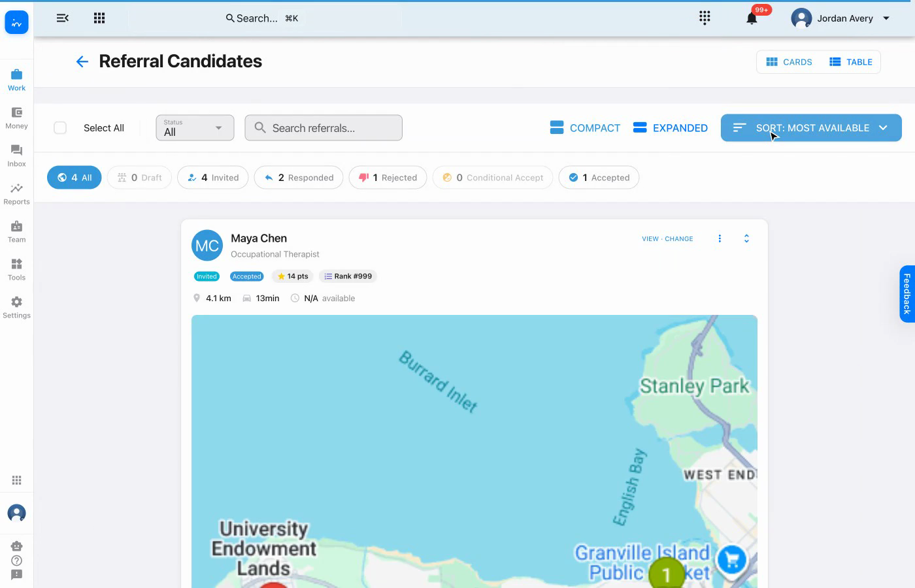Viewport: 915px width, 588px height.
Task: Switch to Cards layout
Action: coord(789,62)
